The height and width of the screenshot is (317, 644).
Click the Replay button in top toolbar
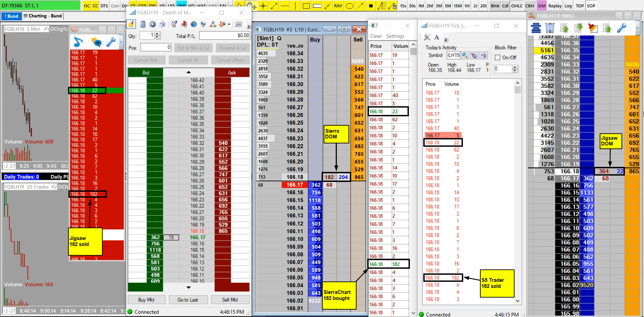pyautogui.click(x=555, y=6)
